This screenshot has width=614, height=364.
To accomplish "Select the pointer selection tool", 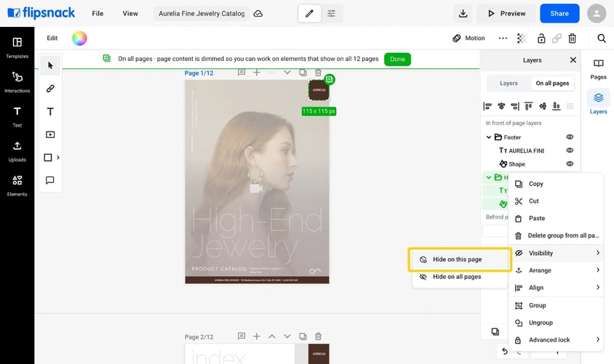I will point(50,65).
